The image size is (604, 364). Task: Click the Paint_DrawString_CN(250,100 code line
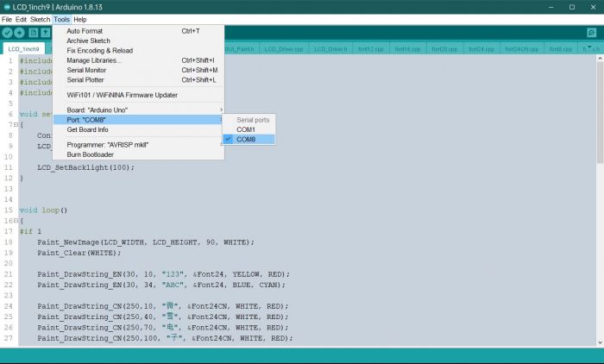pos(165,338)
